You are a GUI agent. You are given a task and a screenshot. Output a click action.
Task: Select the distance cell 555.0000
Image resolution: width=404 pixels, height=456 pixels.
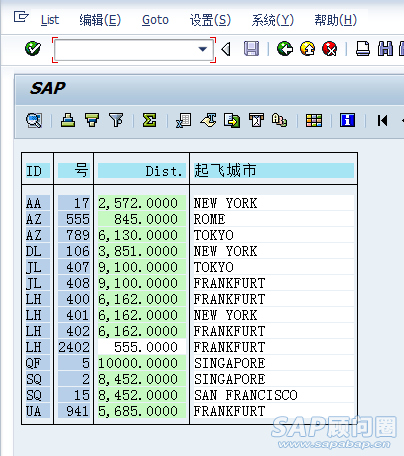tap(142, 347)
